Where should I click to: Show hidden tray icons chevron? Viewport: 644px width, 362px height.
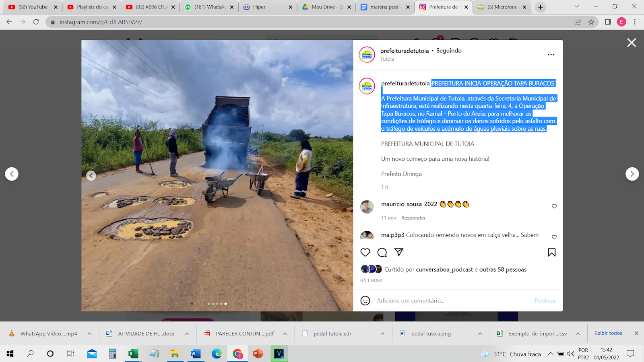[x=550, y=354]
